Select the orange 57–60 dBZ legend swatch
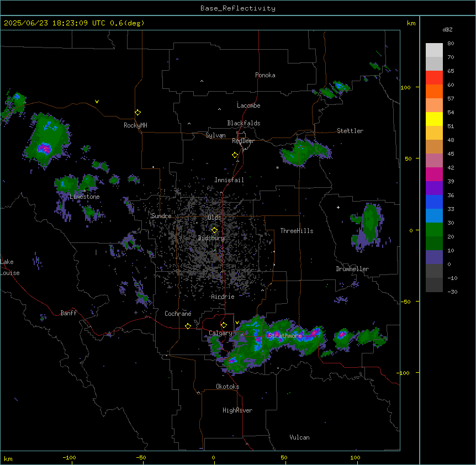 434,91
